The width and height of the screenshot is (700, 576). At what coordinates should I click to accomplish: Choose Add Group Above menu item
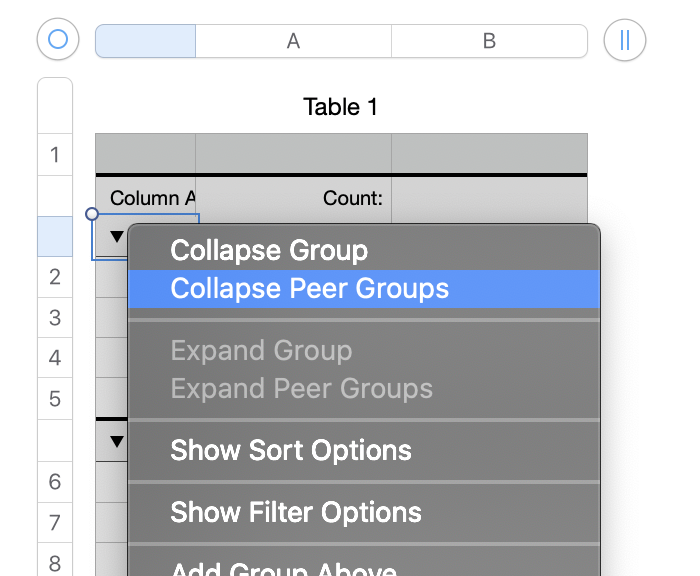(284, 568)
